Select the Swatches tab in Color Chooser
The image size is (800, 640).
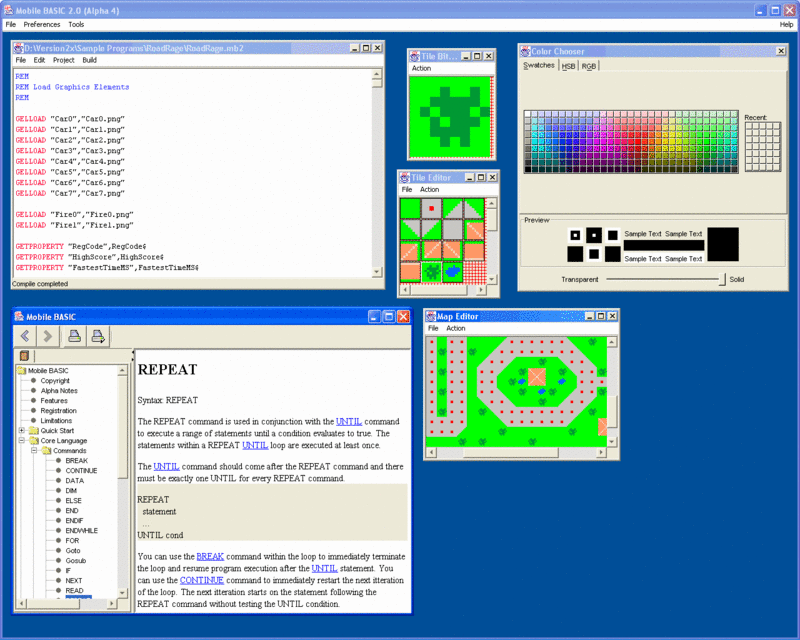[539, 65]
